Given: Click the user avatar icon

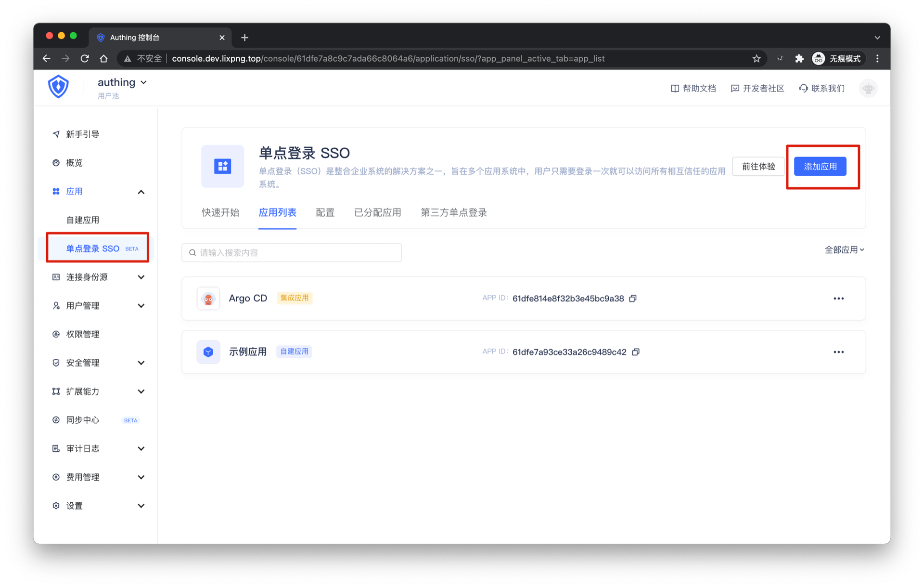Looking at the screenshot, I should tap(868, 89).
